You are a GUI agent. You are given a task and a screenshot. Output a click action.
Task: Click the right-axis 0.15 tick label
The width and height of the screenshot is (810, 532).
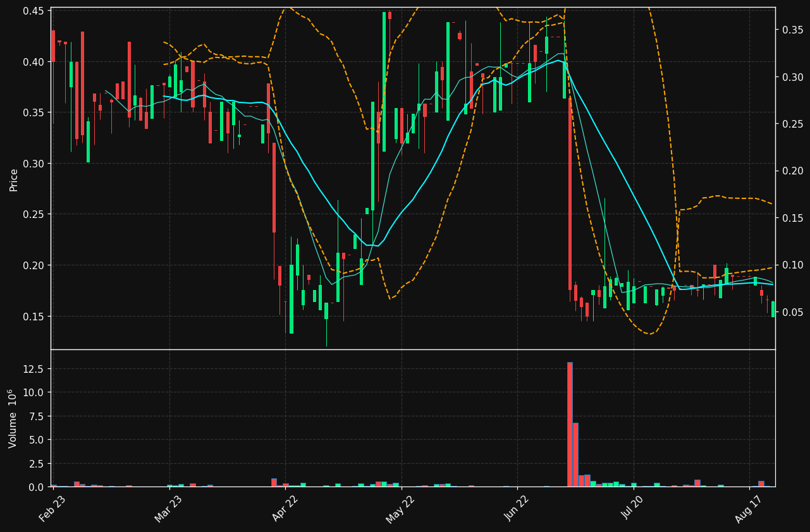click(792, 218)
